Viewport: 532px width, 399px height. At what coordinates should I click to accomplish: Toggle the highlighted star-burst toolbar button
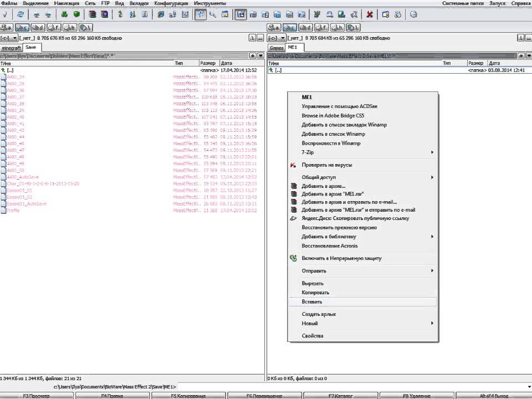tap(200, 14)
